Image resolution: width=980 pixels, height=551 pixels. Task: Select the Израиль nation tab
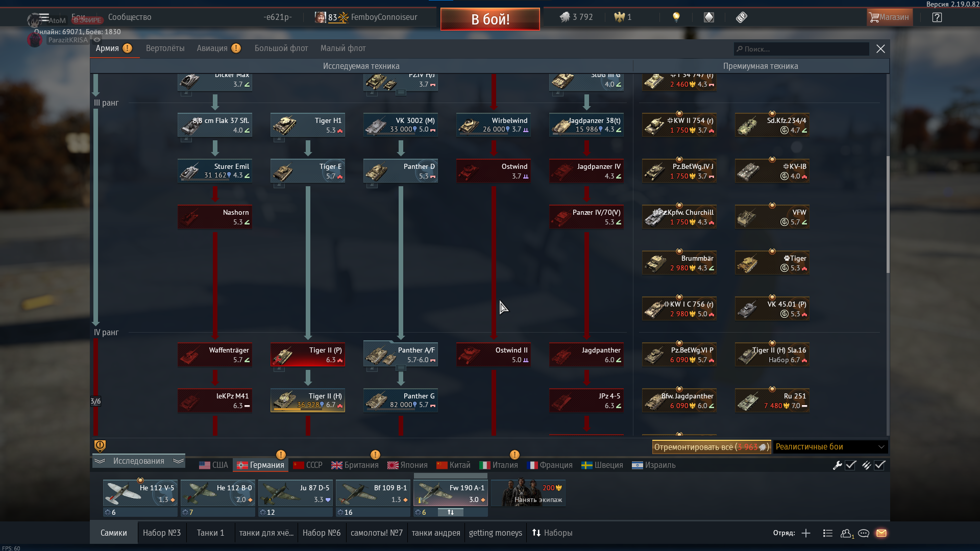point(654,465)
